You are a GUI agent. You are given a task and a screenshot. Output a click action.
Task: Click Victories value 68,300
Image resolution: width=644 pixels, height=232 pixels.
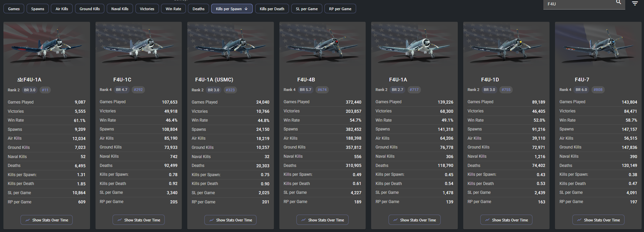(x=447, y=111)
